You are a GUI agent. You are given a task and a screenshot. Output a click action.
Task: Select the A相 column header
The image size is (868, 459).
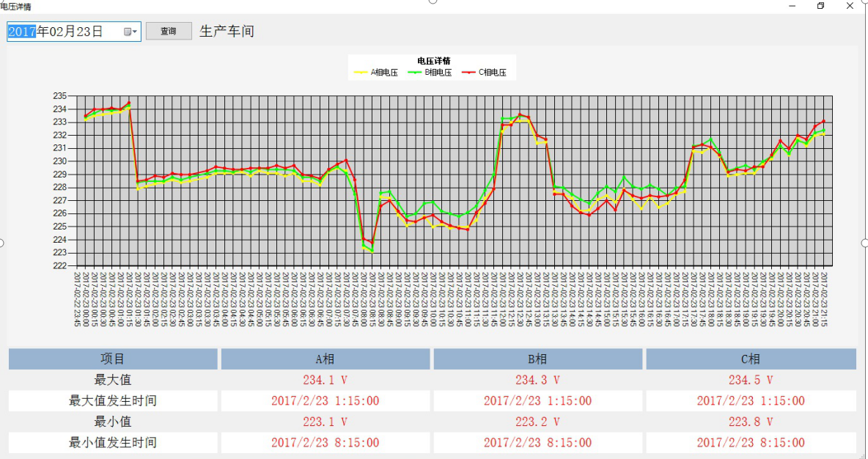(x=325, y=359)
